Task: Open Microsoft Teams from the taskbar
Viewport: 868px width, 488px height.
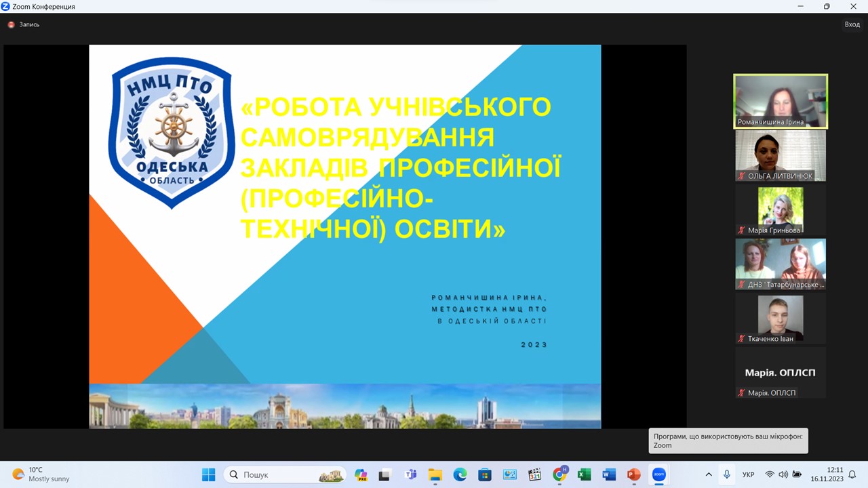Action: (x=410, y=474)
